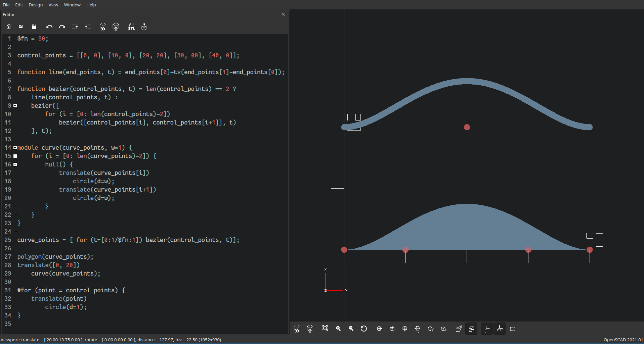Toggle Orthogonal projection
The width and height of the screenshot is (644, 344).
[x=471, y=329]
